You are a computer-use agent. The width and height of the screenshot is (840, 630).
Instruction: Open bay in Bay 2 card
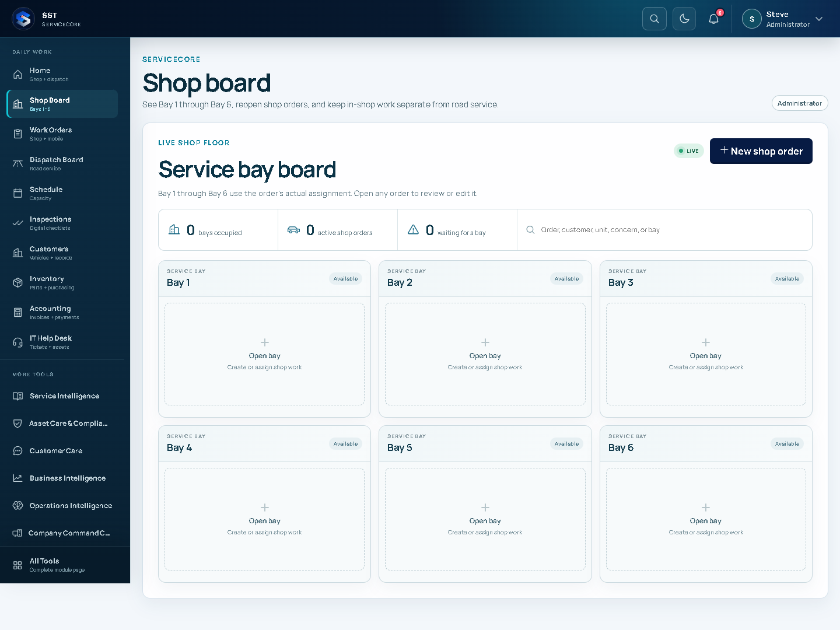click(485, 354)
